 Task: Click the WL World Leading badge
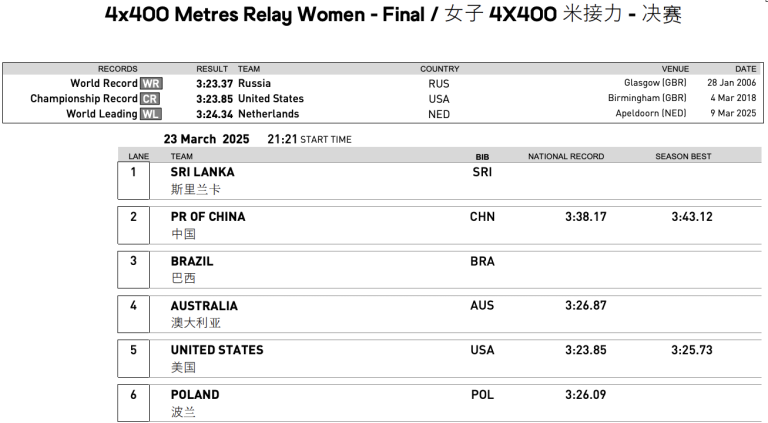150,114
